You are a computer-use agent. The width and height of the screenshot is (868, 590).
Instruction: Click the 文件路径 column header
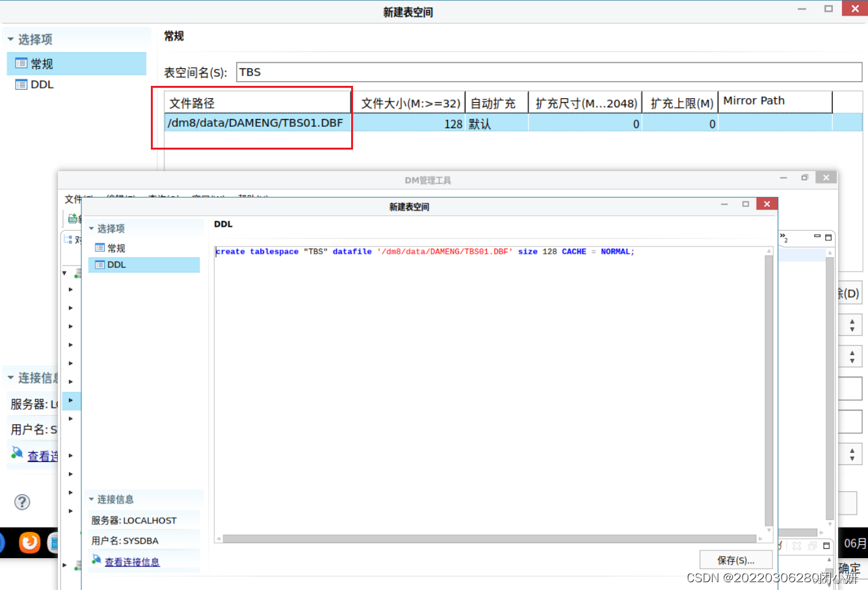(257, 103)
